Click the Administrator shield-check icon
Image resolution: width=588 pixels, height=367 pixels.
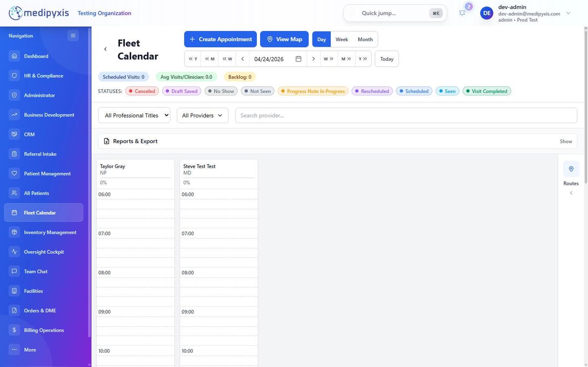tap(14, 95)
